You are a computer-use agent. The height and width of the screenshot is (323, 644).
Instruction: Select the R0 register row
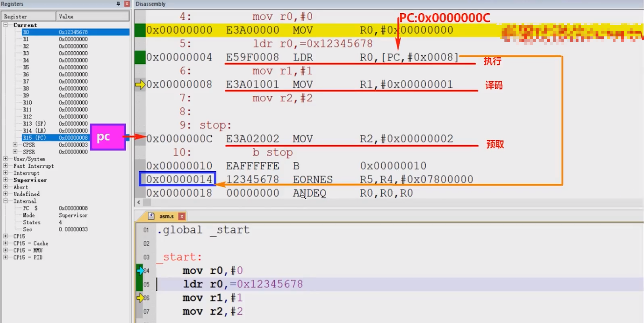(76, 32)
